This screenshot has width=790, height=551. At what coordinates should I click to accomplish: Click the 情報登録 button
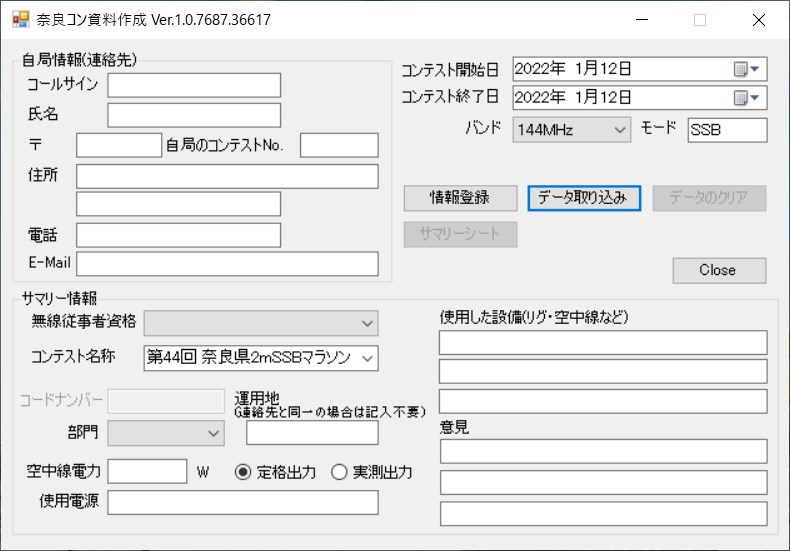[460, 198]
